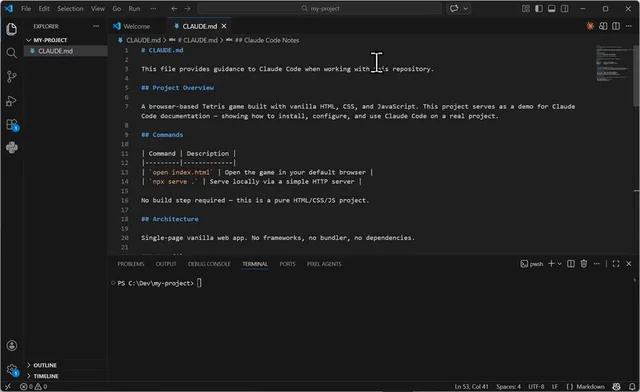Open the Python activity bar icon
The width and height of the screenshot is (640, 392).
pyautogui.click(x=12, y=147)
